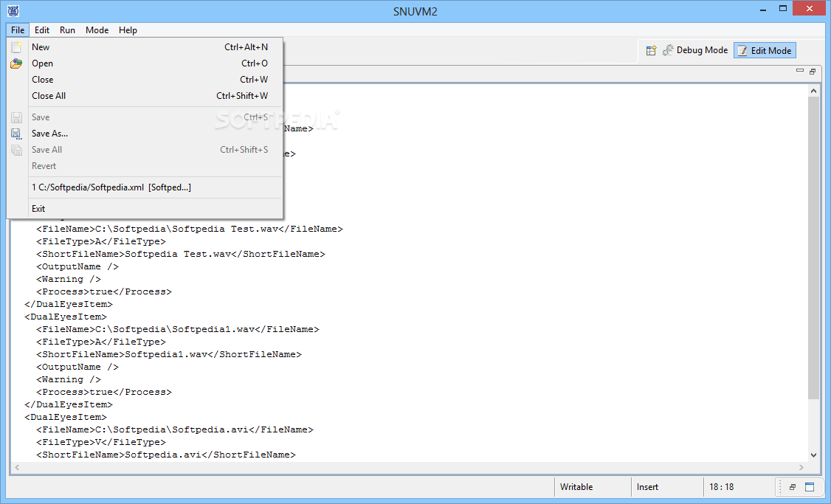Choose New from the File menu
Screen dimensions: 831x504
click(145, 47)
